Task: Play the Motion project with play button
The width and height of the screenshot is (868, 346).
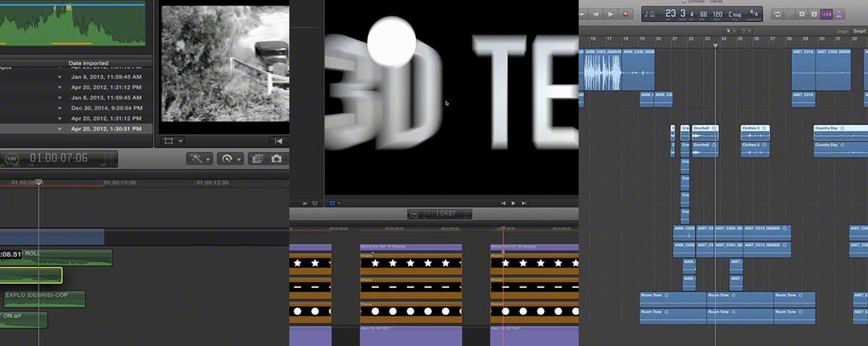Action: point(514,203)
